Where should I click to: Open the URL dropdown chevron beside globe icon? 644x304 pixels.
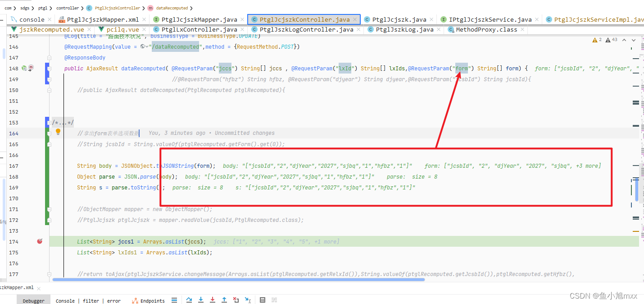pos(148,46)
